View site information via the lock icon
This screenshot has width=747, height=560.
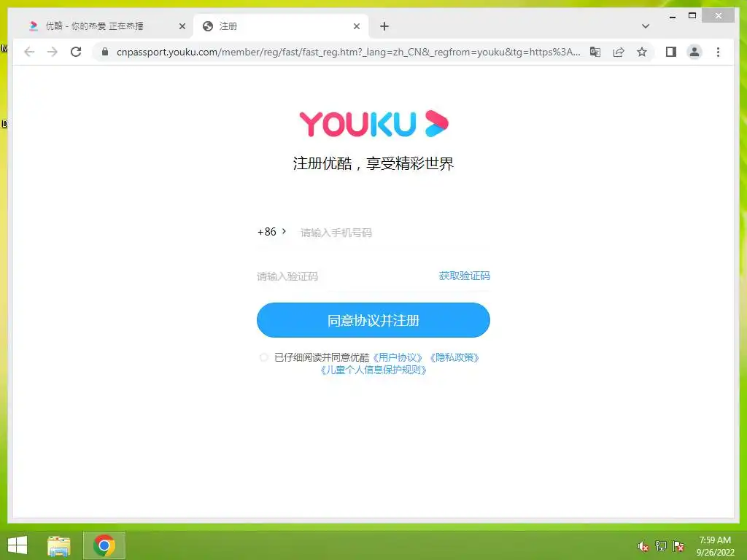tap(105, 52)
